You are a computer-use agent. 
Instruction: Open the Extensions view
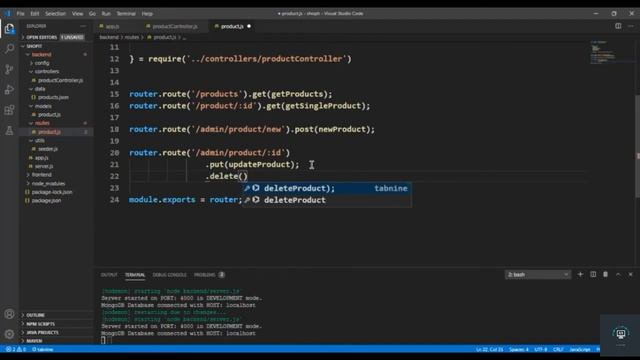9,110
